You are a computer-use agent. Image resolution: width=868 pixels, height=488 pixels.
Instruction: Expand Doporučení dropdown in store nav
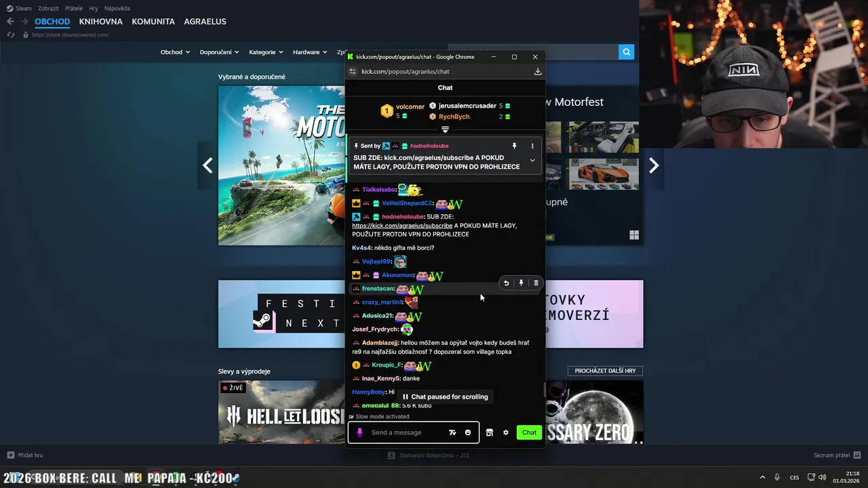click(x=219, y=52)
